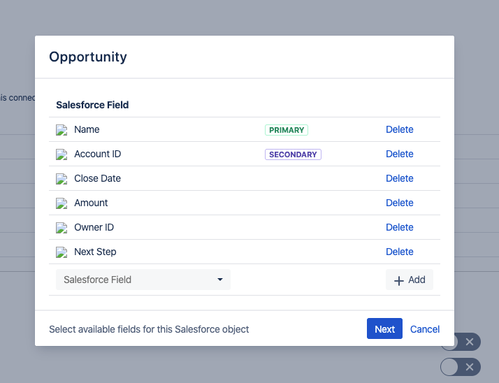Screen dimensions: 499x383
Task: Delete the Close Date field
Action: (399, 178)
